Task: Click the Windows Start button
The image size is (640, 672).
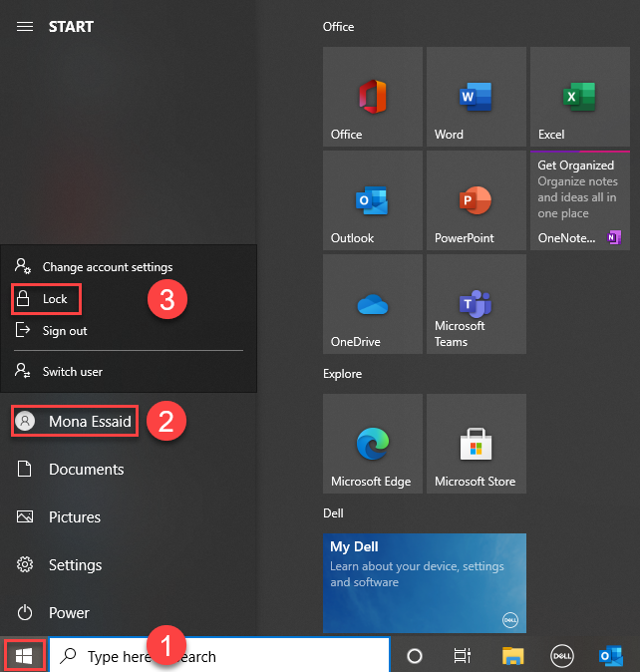Action: (x=24, y=655)
